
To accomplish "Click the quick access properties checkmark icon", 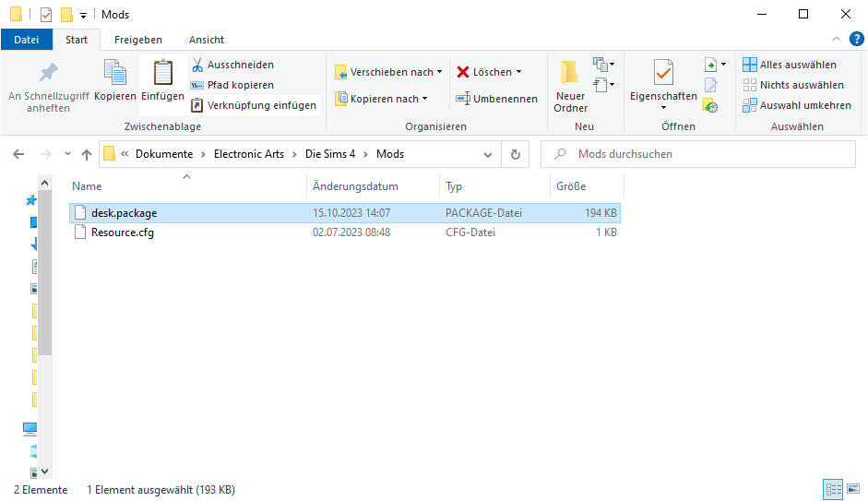I will pyautogui.click(x=46, y=15).
